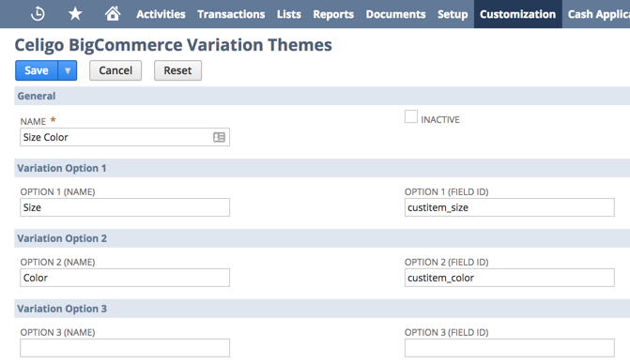Click the OPTION 1 (NAME) label

(58, 191)
